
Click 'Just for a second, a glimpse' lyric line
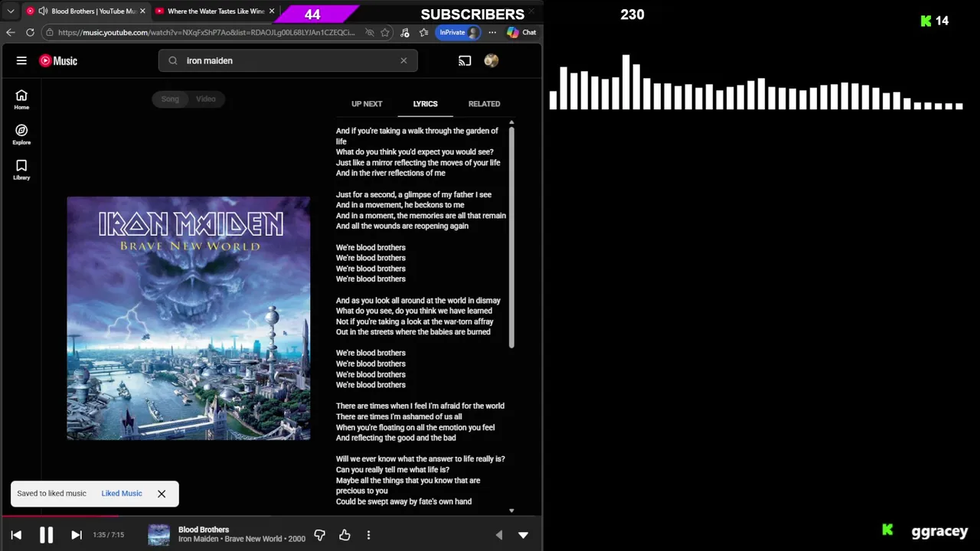tap(413, 194)
